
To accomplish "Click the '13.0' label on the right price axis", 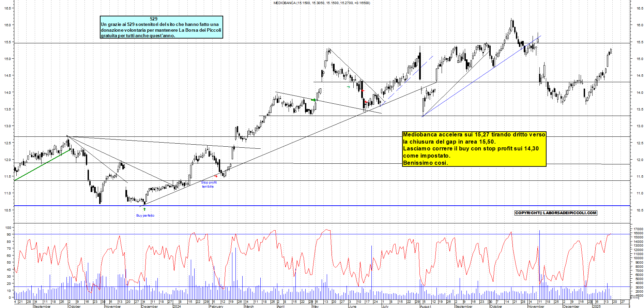I will [x=640, y=126].
